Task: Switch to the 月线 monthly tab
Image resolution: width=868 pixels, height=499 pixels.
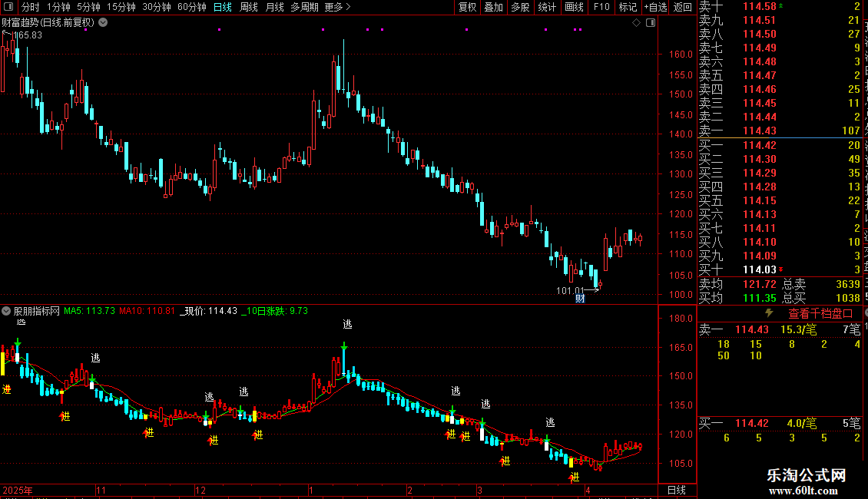Action: point(274,7)
